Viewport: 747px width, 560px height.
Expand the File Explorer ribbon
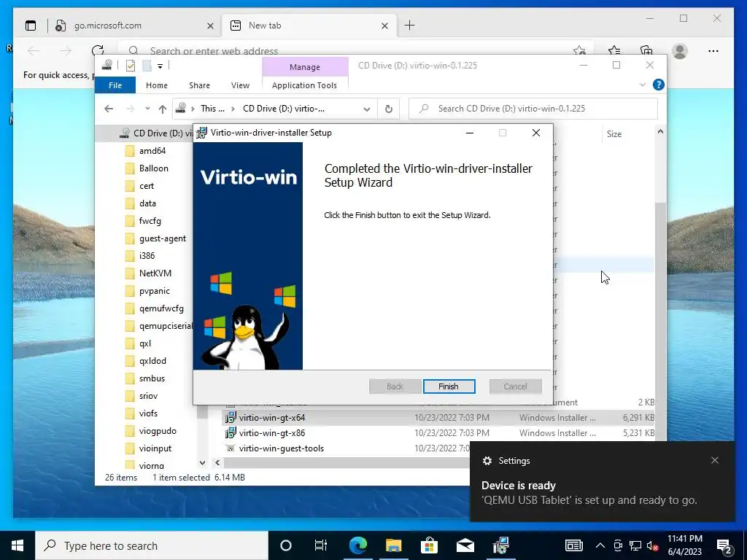(642, 85)
